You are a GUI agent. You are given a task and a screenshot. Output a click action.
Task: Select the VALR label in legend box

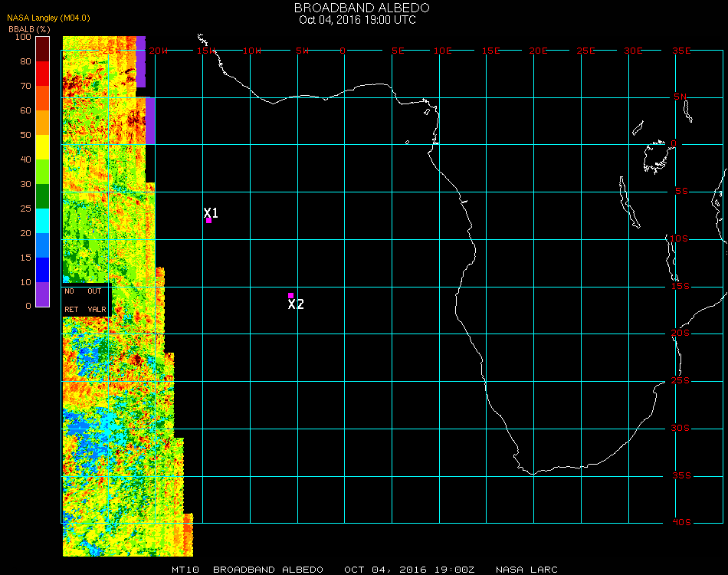point(97,310)
